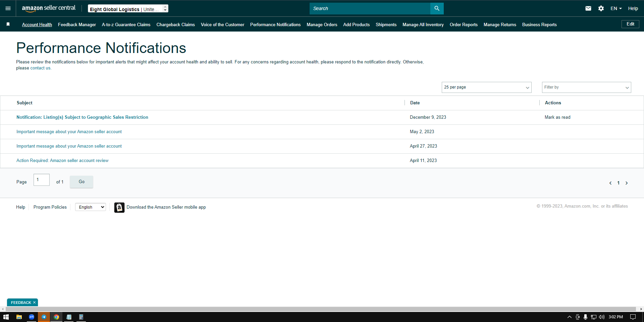Go to next page arrow
The image size is (644, 322).
627,183
